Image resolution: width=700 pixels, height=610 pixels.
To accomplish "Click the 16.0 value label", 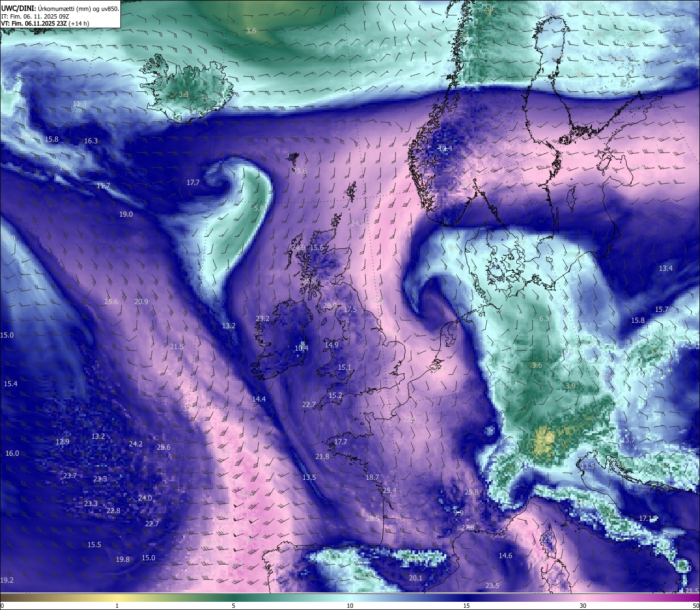I will [x=12, y=454].
